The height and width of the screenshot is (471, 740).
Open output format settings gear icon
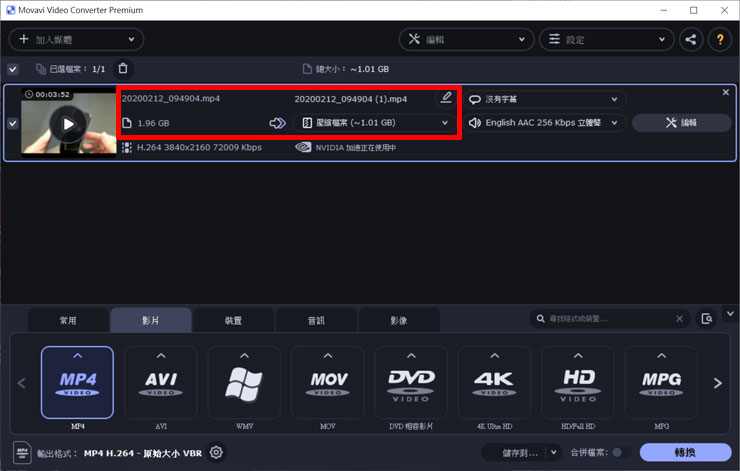tap(216, 453)
